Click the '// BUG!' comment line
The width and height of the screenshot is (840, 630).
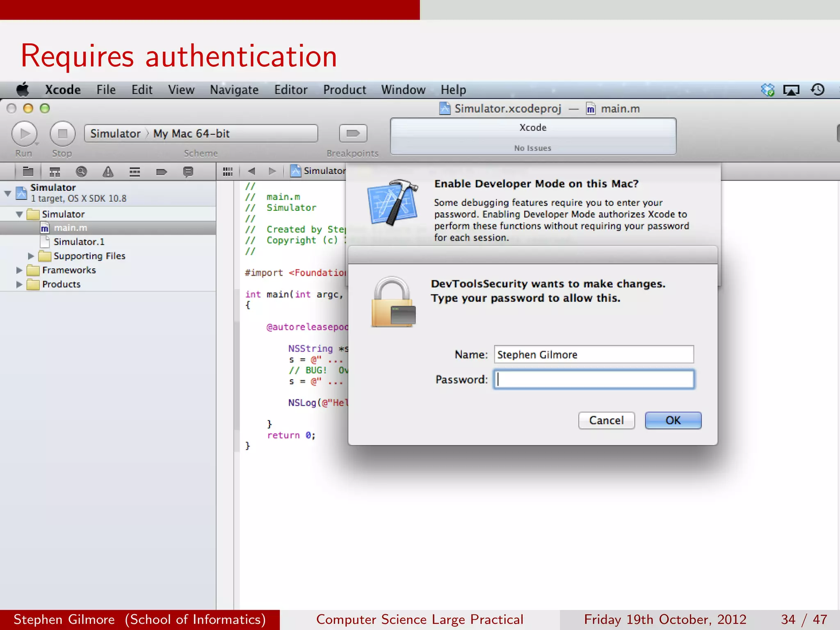coord(318,370)
